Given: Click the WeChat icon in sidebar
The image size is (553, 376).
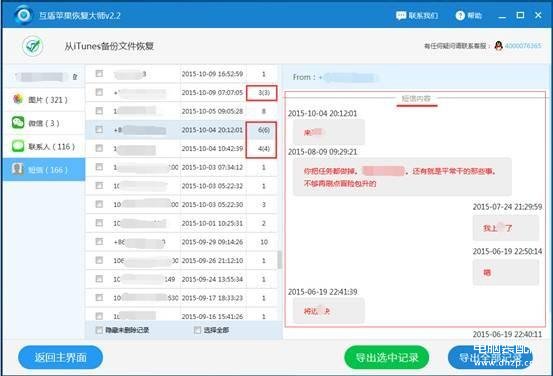Looking at the screenshot, I should point(18,122).
